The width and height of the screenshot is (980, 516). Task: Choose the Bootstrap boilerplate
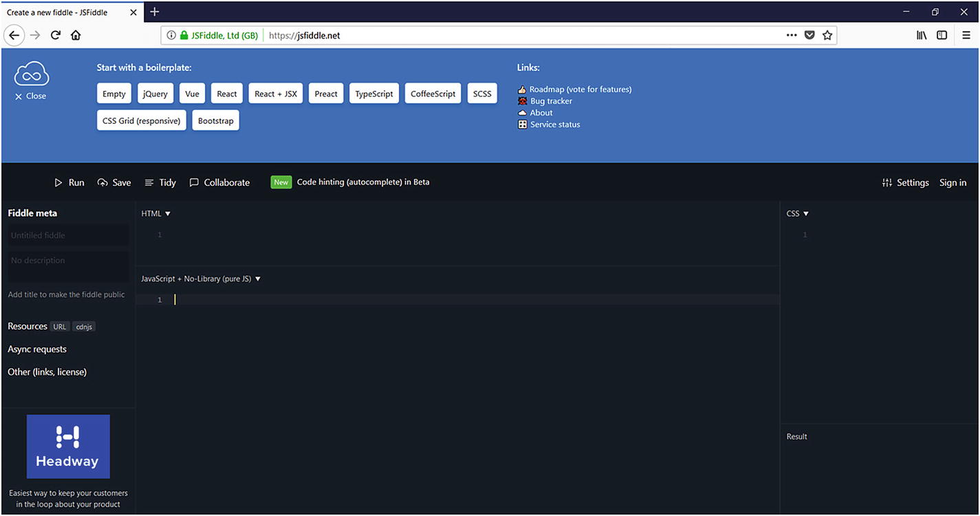pos(216,120)
